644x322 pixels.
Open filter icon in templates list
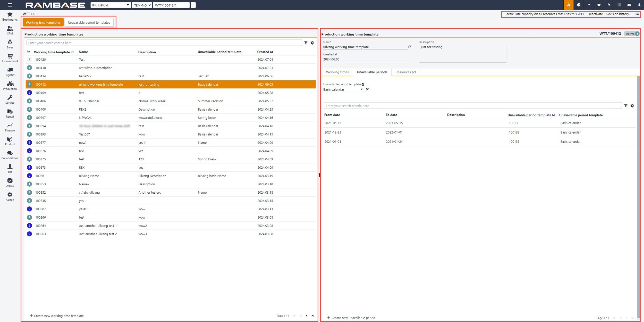(306, 43)
